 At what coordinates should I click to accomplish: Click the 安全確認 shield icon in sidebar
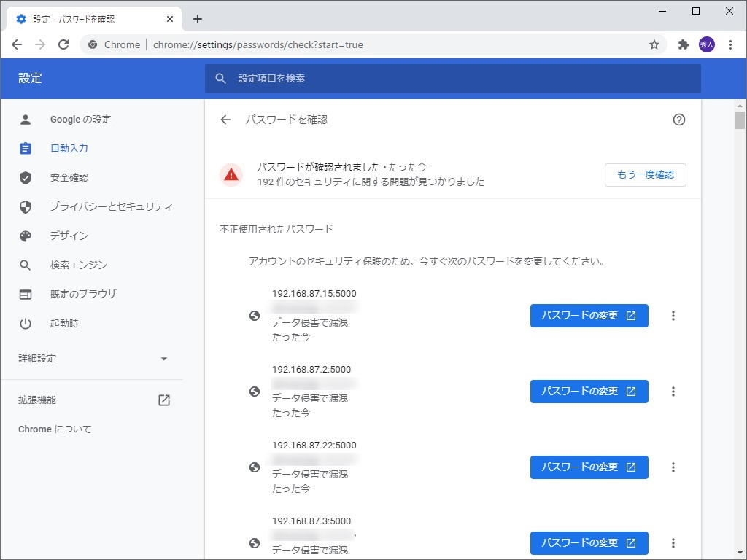[26, 177]
